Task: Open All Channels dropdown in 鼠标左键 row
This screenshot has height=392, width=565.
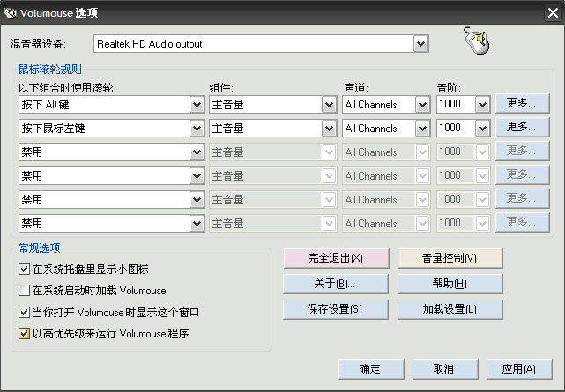Action: tap(422, 129)
